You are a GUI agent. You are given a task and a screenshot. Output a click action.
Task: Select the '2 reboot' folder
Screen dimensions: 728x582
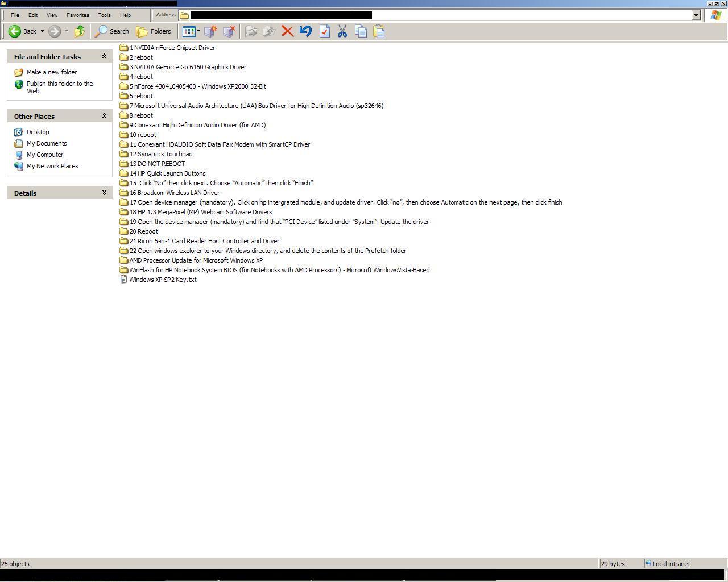136,57
